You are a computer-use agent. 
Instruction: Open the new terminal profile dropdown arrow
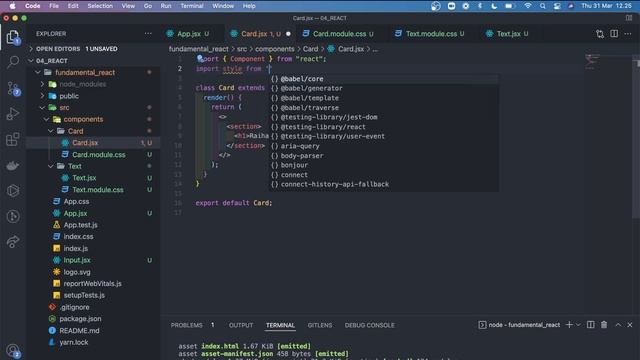point(578,325)
